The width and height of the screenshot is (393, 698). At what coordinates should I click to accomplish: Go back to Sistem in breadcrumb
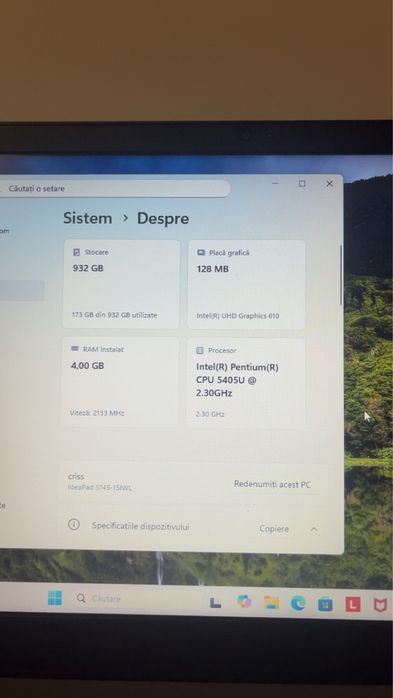tap(88, 218)
